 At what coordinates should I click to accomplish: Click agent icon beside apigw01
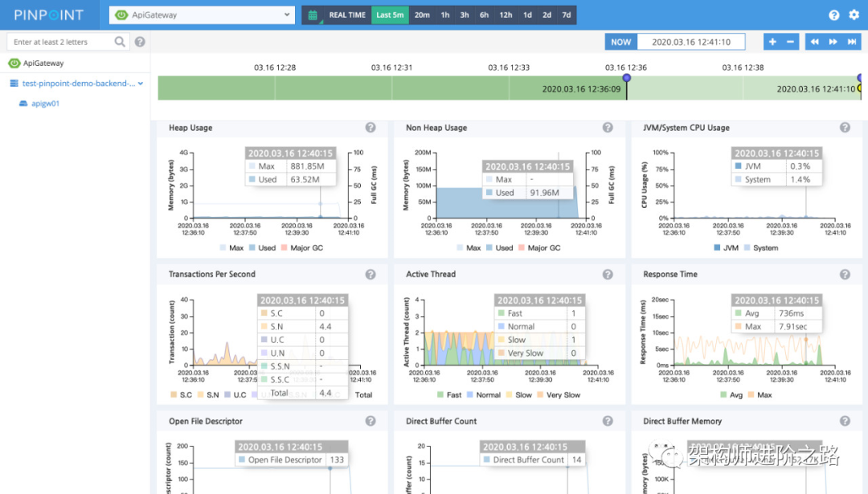(23, 104)
